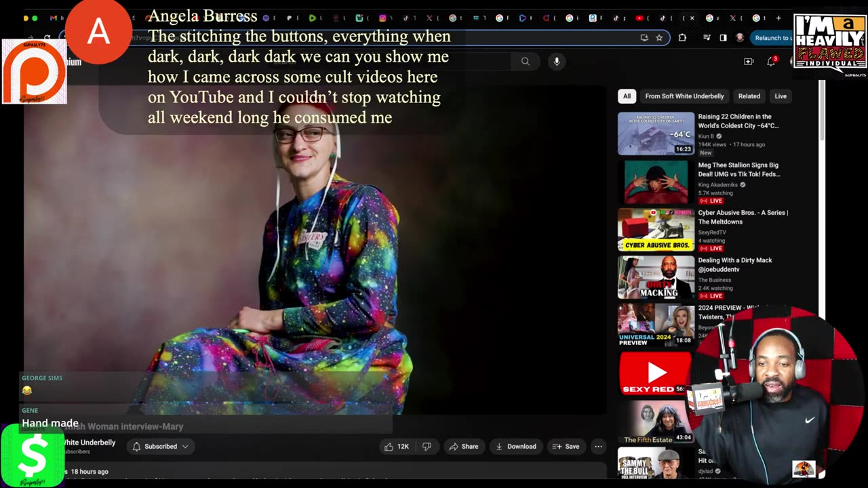Open the Raising 22 Children thumbnail
The image size is (868, 488).
[x=656, y=134]
